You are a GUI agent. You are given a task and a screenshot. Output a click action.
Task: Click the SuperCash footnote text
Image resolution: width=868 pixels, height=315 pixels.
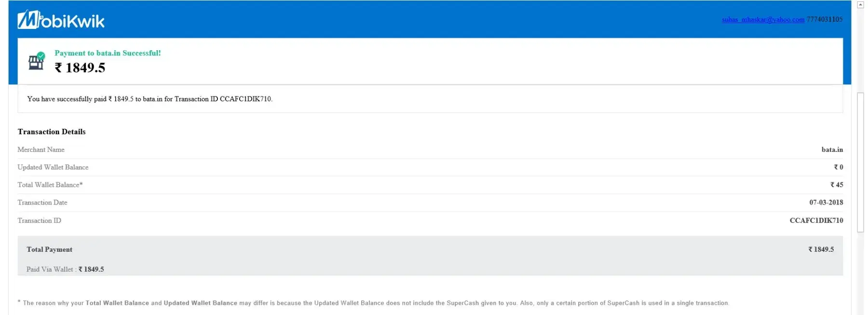coord(374,303)
